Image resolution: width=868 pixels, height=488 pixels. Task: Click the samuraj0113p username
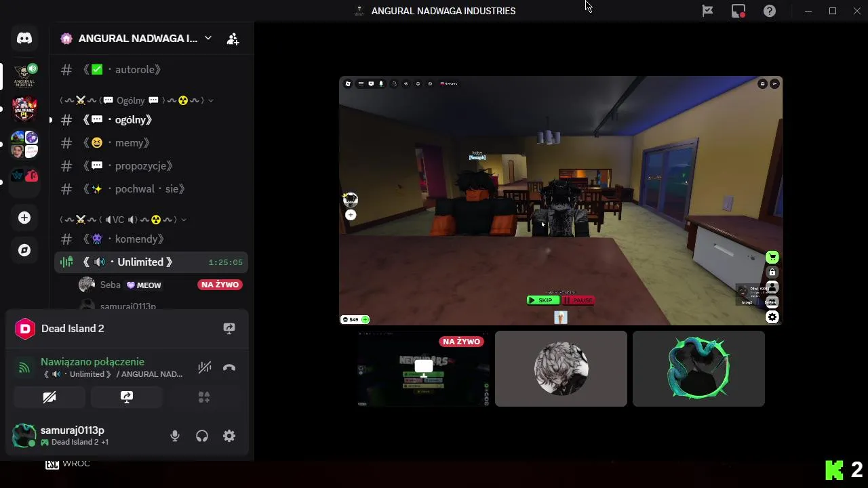tap(73, 430)
